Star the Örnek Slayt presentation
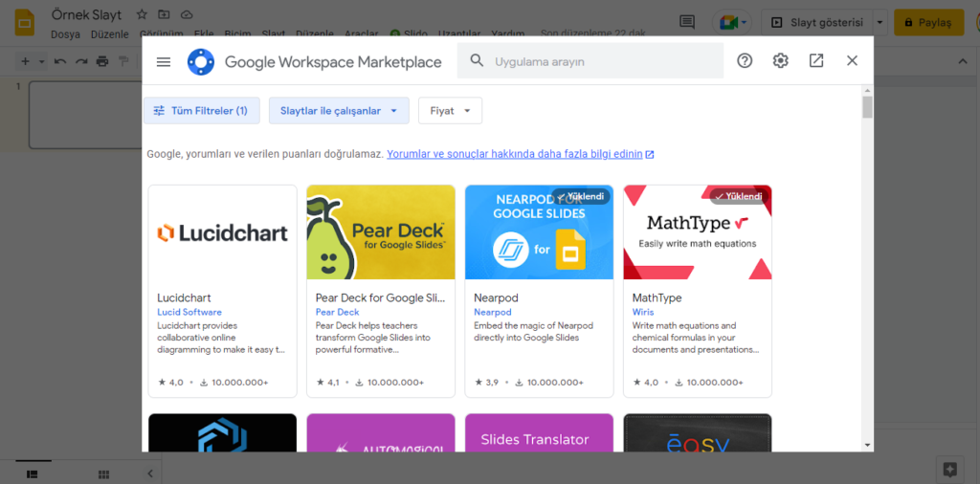The image size is (980, 484). pyautogui.click(x=142, y=14)
